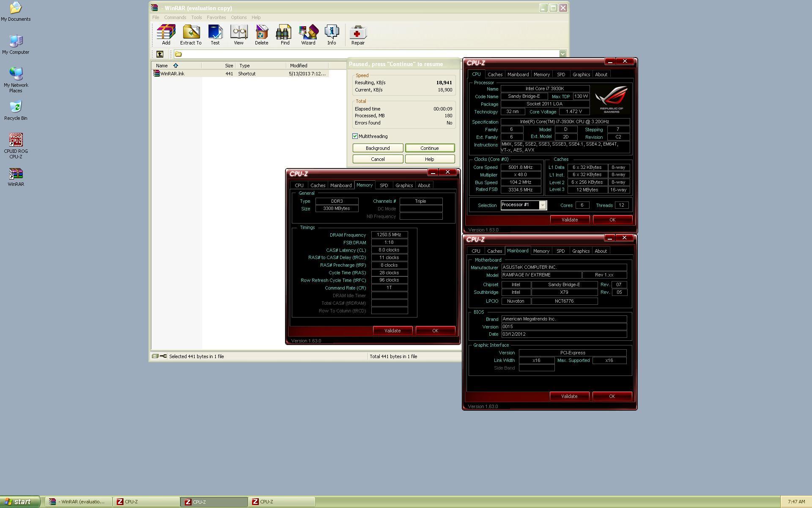812x508 pixels.
Task: Click the WinRAR title bar app icon
Action: pyautogui.click(x=155, y=8)
